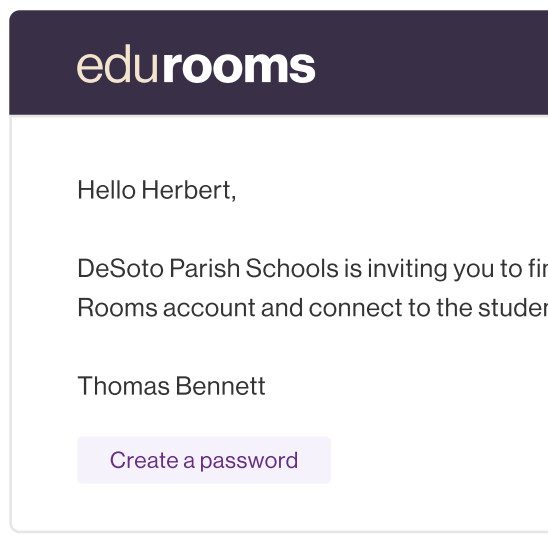The width and height of the screenshot is (548, 548).
Task: Click the edurooms logo in header
Action: pyautogui.click(x=196, y=64)
